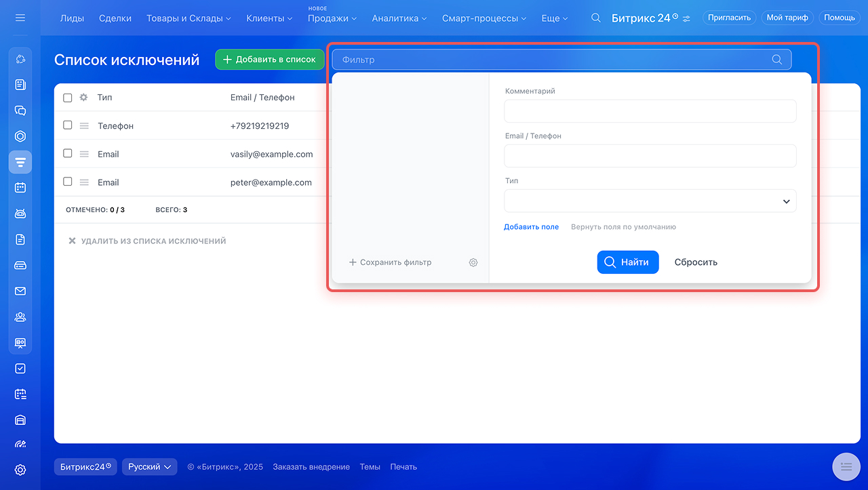Tick the select-all checkbox in table header
This screenshot has width=868, height=490.
(68, 98)
